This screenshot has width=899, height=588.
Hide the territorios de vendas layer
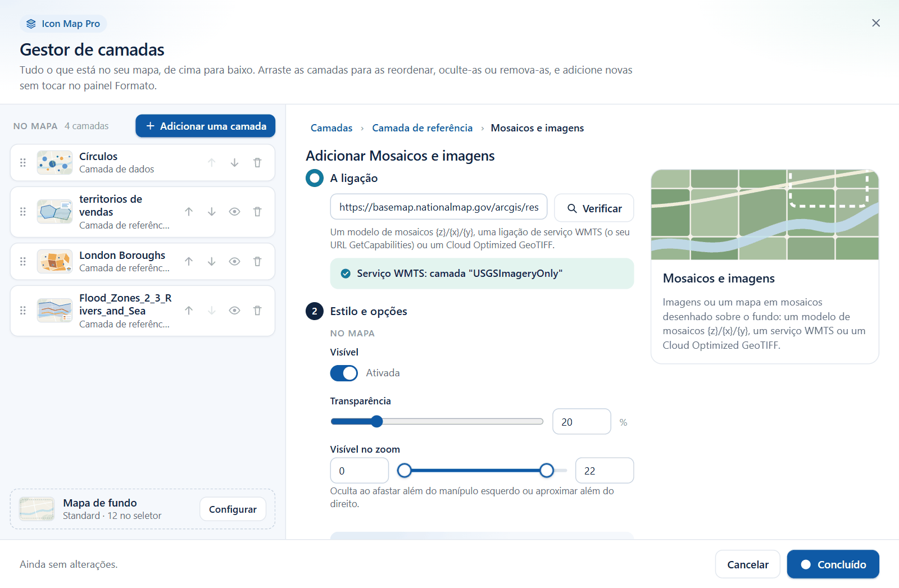pos(234,212)
